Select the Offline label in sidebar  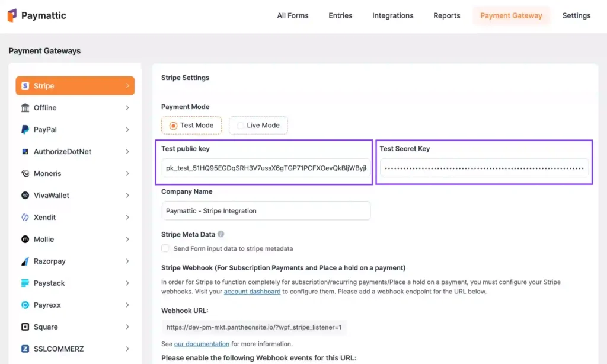click(x=45, y=108)
